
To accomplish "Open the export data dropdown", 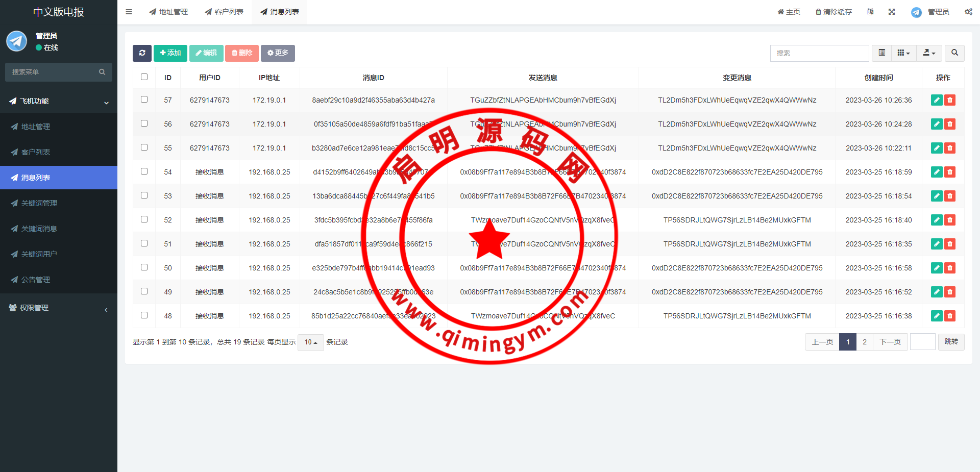I will click(929, 53).
